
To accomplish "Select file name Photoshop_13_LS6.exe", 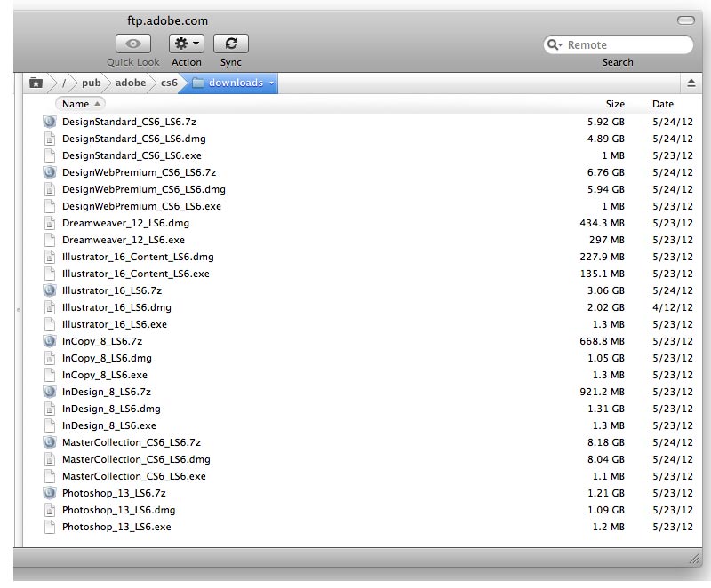I will 116,527.
